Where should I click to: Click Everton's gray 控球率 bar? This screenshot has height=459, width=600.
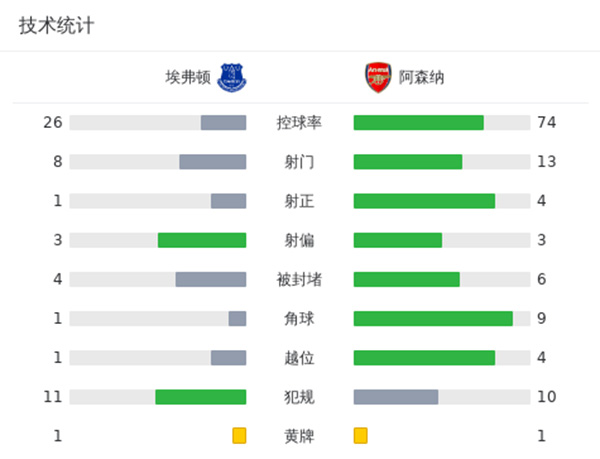click(223, 123)
